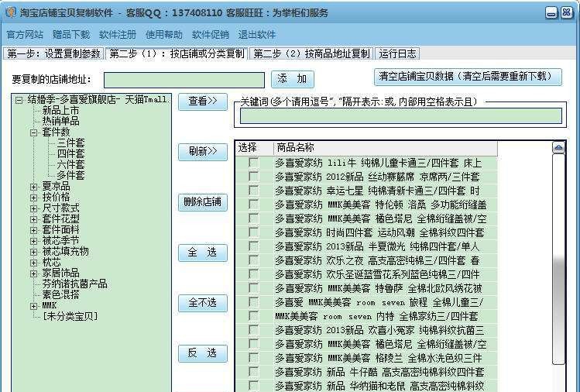Click the product list scroll-up arrow

coord(558,148)
